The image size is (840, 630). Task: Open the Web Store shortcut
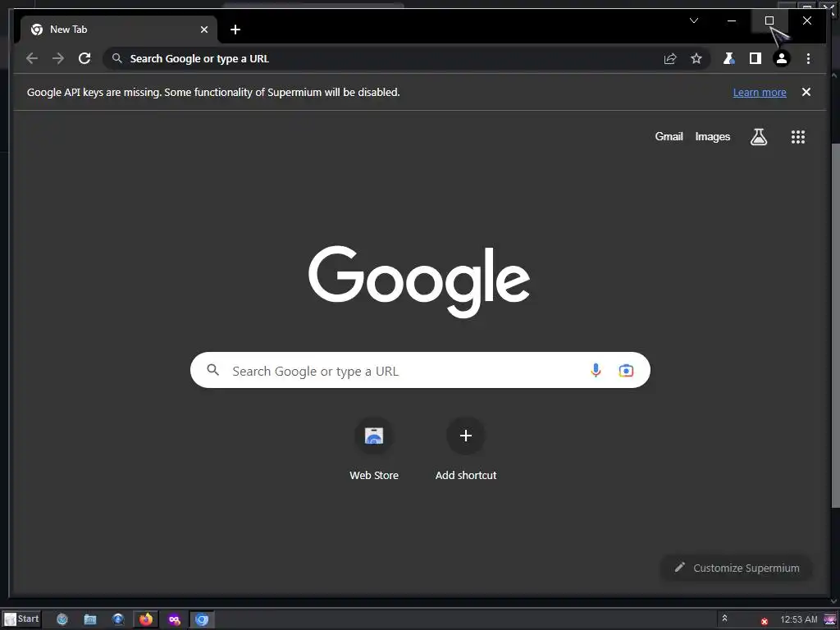tap(374, 449)
